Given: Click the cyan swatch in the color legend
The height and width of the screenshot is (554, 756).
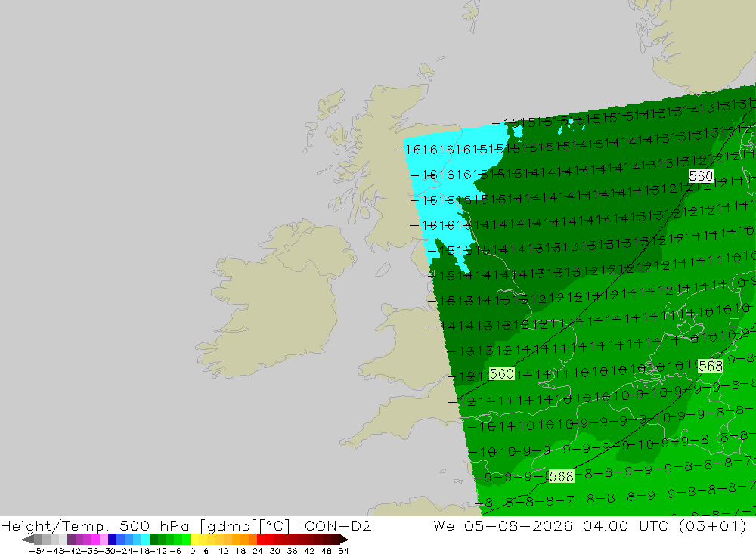Looking at the screenshot, I should coord(146,540).
